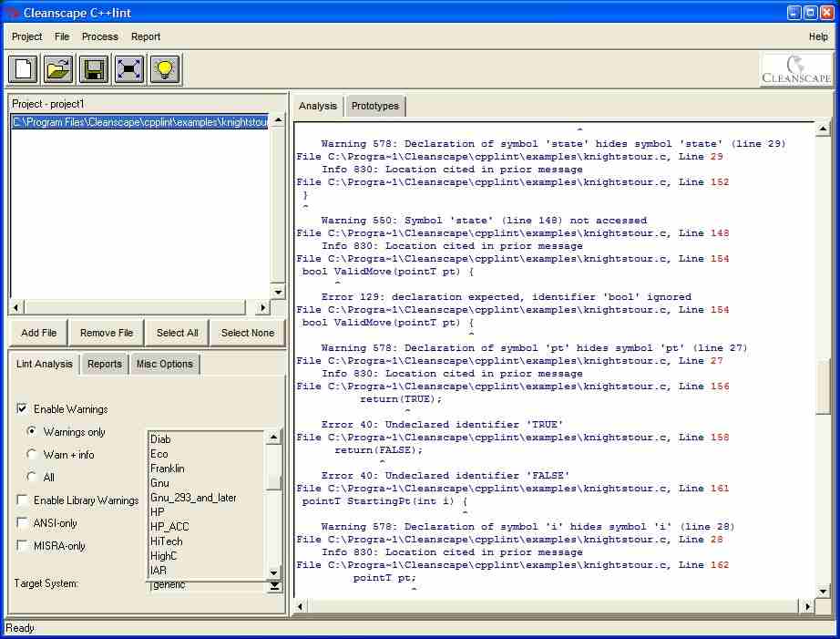The height and width of the screenshot is (639, 840).
Task: Toggle the Enable Warnings checkbox
Action: coord(22,409)
